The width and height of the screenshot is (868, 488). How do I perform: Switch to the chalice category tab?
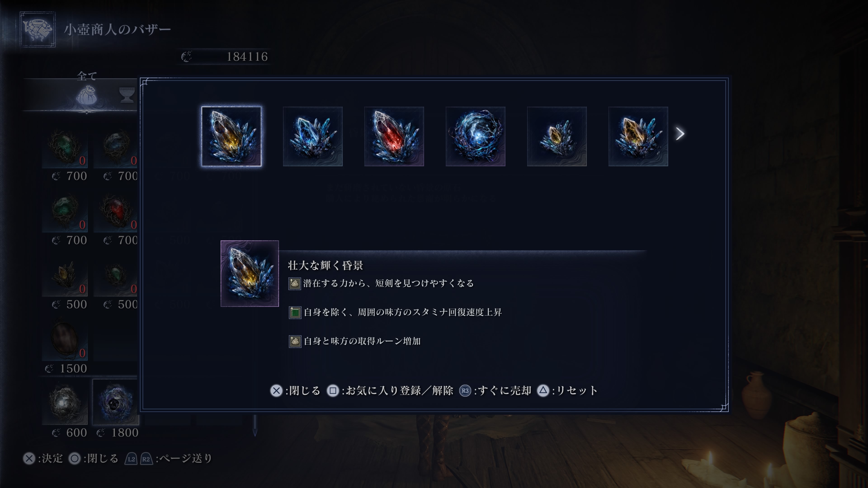click(127, 95)
